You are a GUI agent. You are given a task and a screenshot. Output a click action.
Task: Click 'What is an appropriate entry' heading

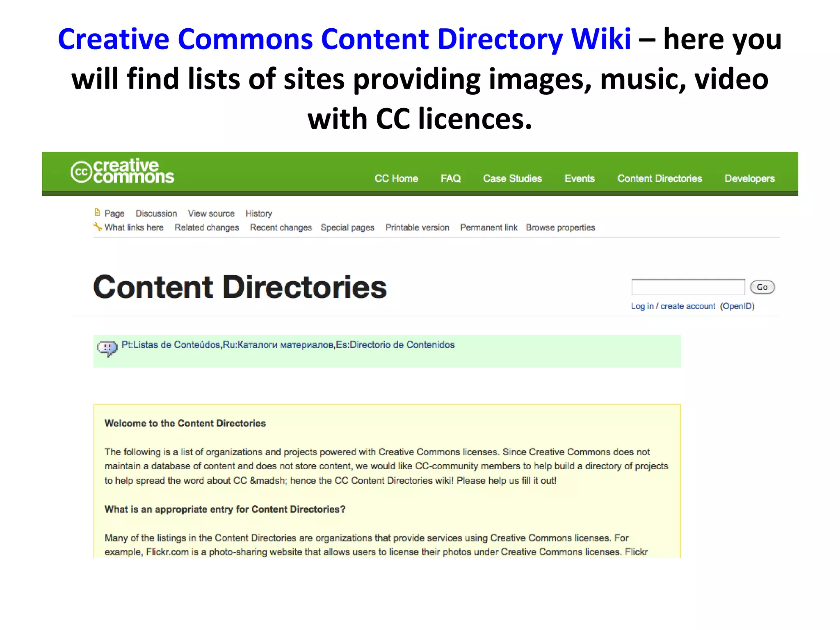tap(225, 509)
